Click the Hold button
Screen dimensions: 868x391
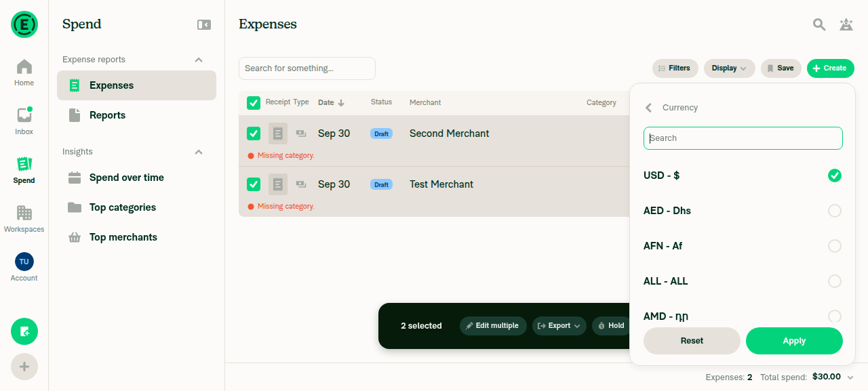click(x=611, y=326)
